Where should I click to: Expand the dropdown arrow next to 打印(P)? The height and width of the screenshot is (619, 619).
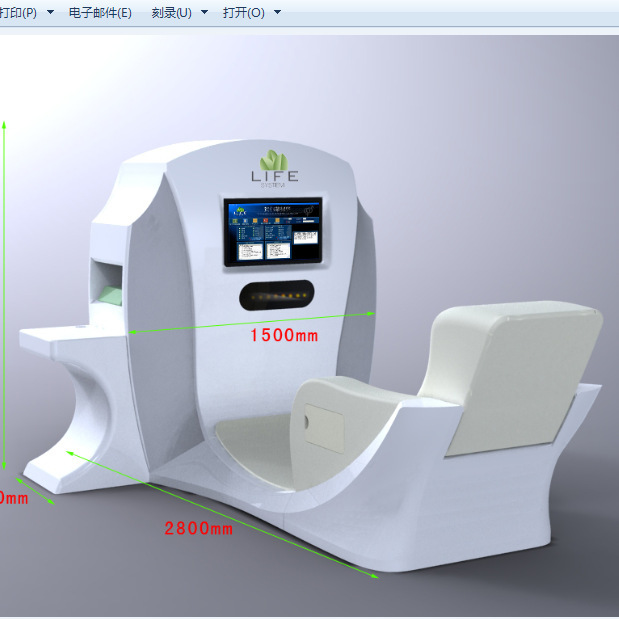pyautogui.click(x=50, y=12)
